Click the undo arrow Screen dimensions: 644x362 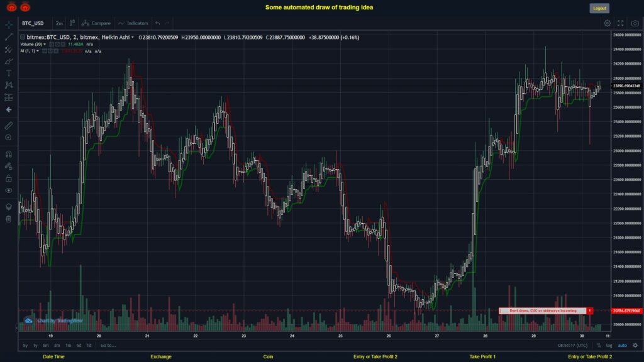[x=158, y=23]
